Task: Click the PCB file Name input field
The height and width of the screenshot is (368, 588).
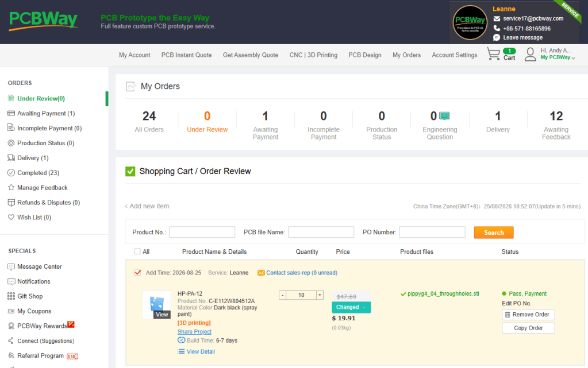Action: click(321, 232)
